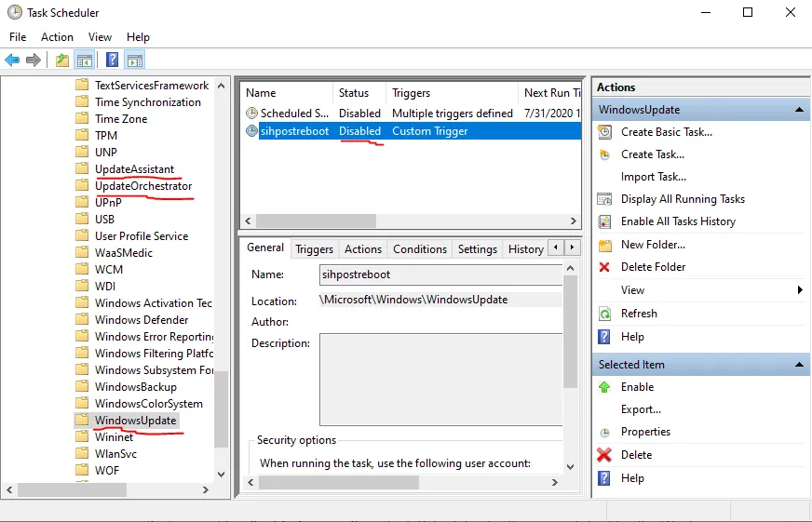Click the task list horizontal scrollbar thumb
Image resolution: width=812 pixels, height=522 pixels.
(x=316, y=221)
